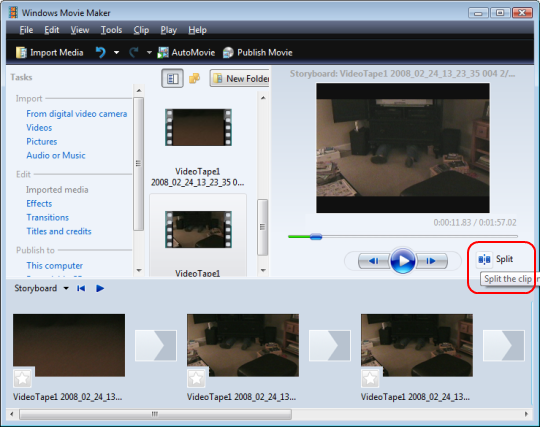Open Titles and credits
Viewport: 540px width, 427px height.
point(59,231)
